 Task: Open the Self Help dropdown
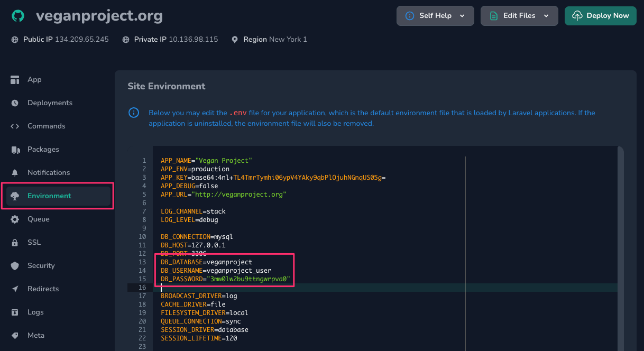coord(435,16)
